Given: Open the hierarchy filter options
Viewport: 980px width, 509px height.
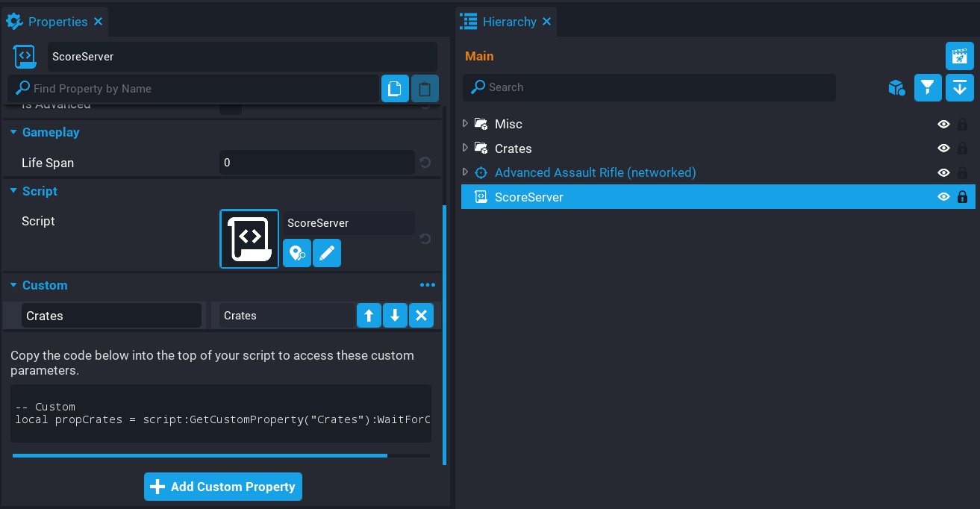Looking at the screenshot, I should 928,87.
